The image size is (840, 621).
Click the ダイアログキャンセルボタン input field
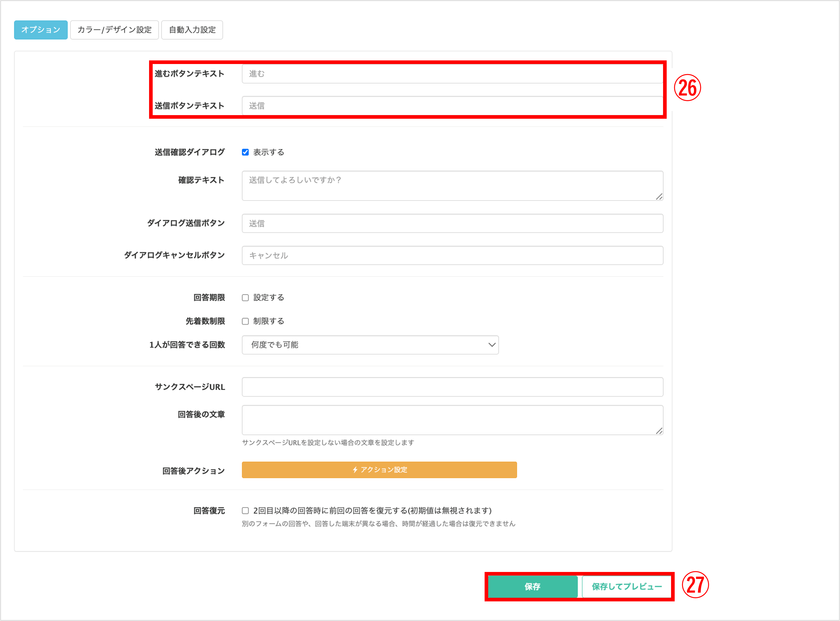point(452,255)
